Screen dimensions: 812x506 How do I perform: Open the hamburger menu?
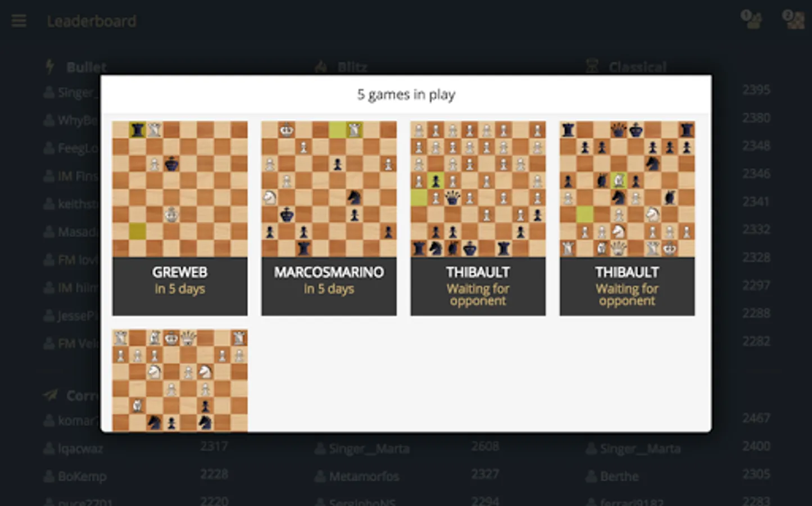(x=19, y=21)
